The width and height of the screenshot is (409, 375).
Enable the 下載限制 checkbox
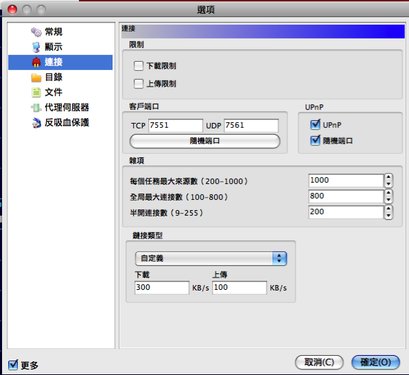point(138,66)
